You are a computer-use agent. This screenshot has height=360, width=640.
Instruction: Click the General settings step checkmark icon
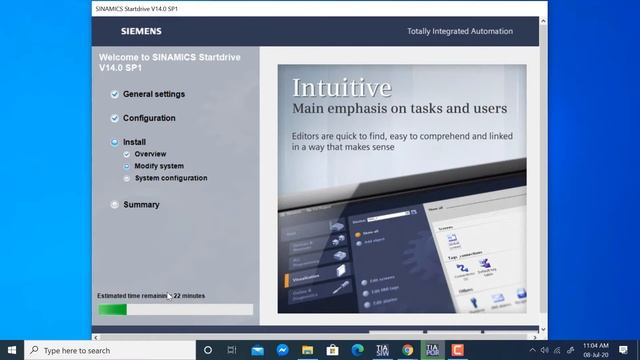115,94
